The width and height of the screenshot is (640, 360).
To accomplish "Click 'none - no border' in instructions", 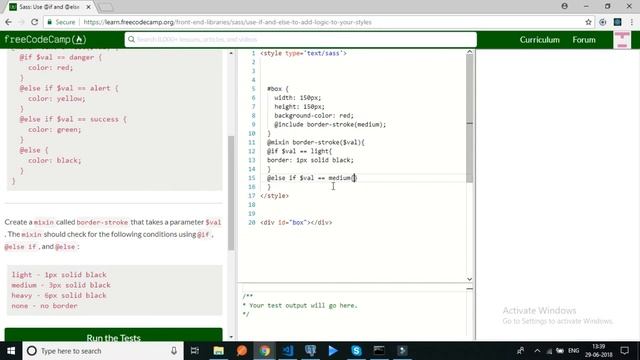I will click(x=44, y=306).
